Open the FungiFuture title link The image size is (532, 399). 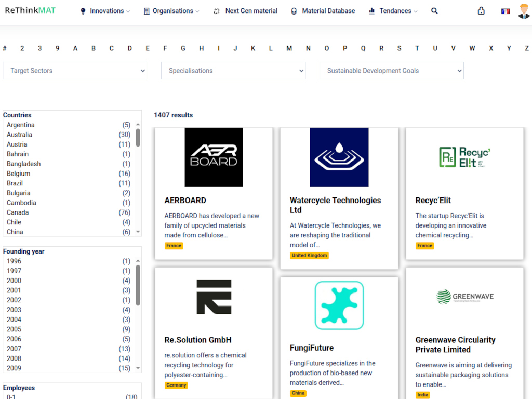pos(312,348)
